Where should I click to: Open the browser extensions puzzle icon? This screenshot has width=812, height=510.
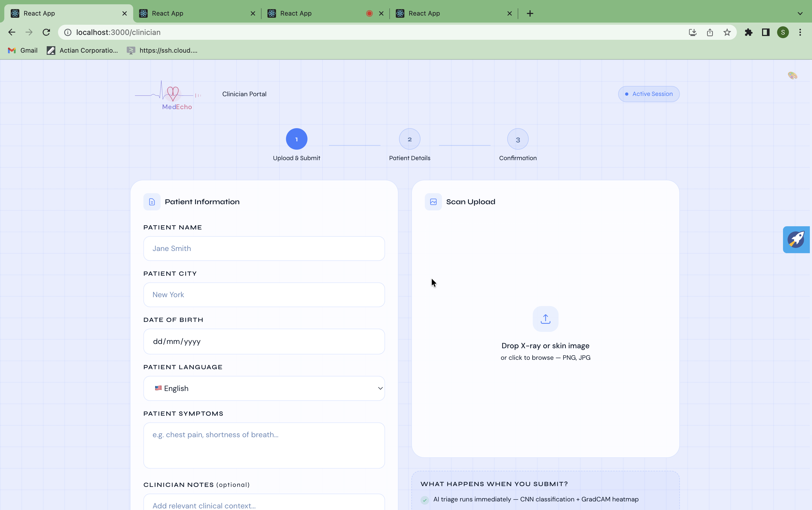point(748,33)
